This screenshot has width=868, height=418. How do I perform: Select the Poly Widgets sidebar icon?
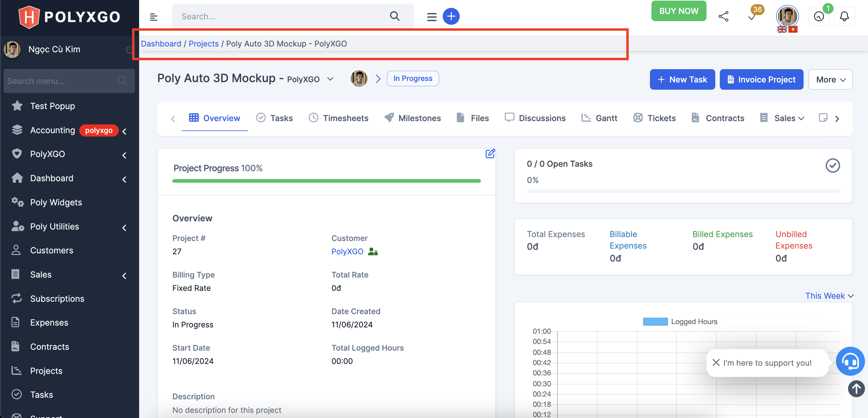17,202
